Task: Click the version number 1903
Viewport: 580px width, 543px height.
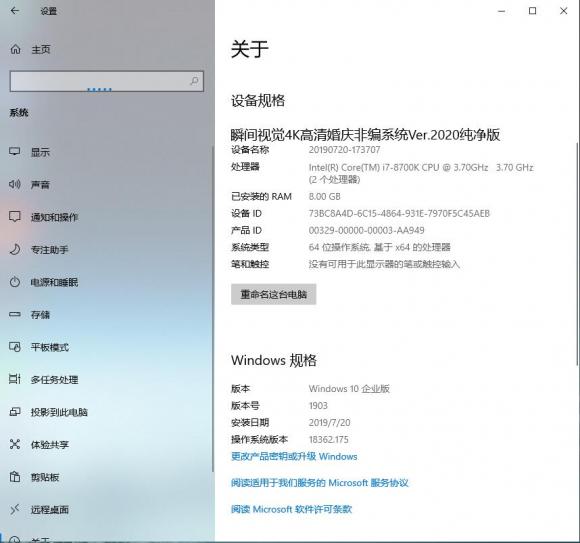Action: (x=318, y=406)
